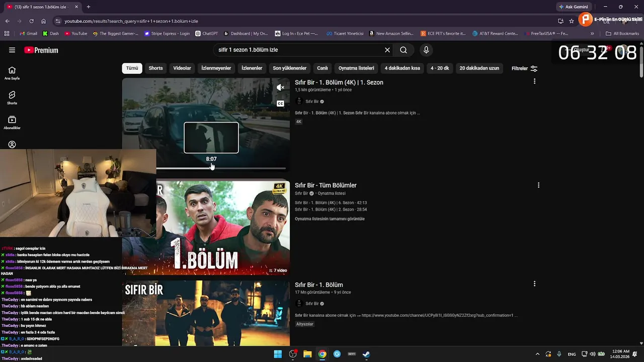Open more options for 17 Mn görüntüleme video
The image size is (644, 362).
[534, 284]
